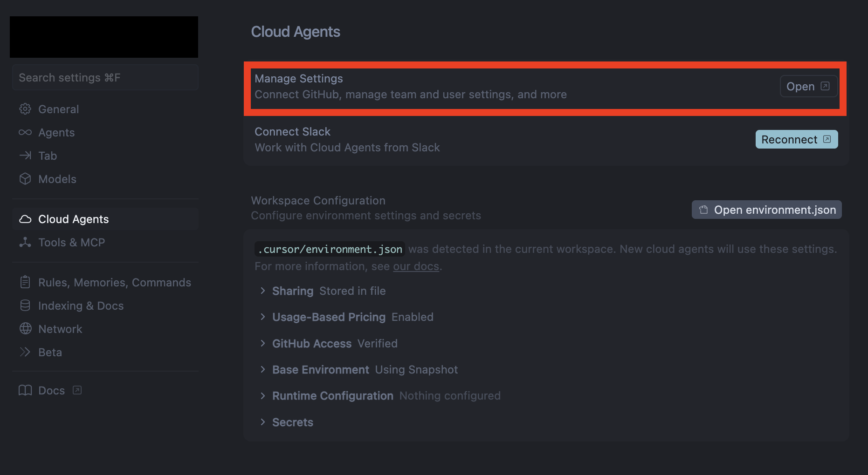Click the Docs book icon

click(25, 390)
